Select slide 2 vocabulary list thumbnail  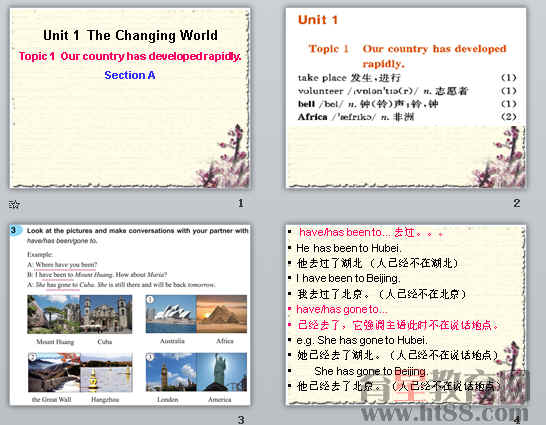point(406,99)
